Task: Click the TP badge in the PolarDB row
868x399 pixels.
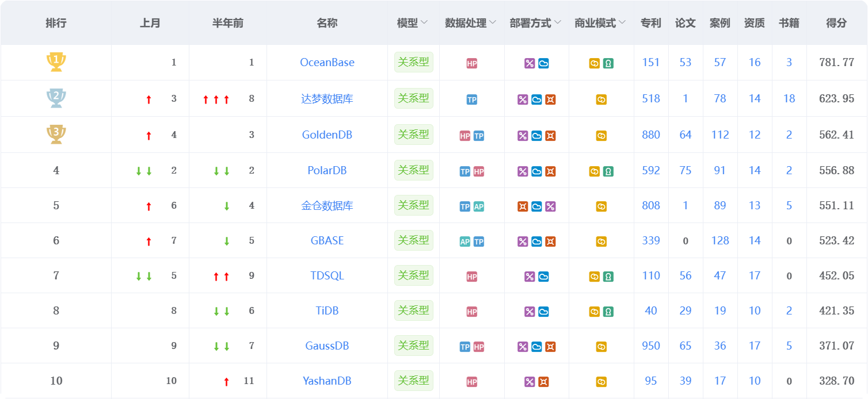Action: (465, 172)
